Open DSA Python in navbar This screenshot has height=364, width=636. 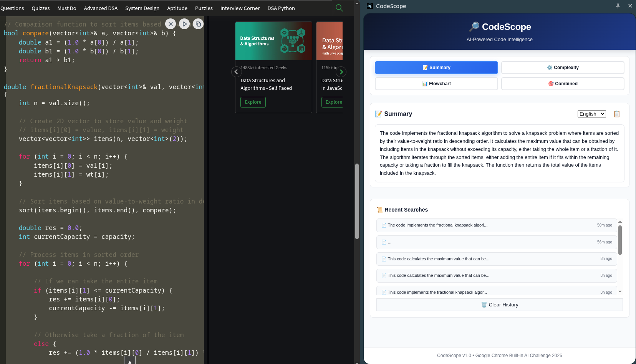coord(281,8)
